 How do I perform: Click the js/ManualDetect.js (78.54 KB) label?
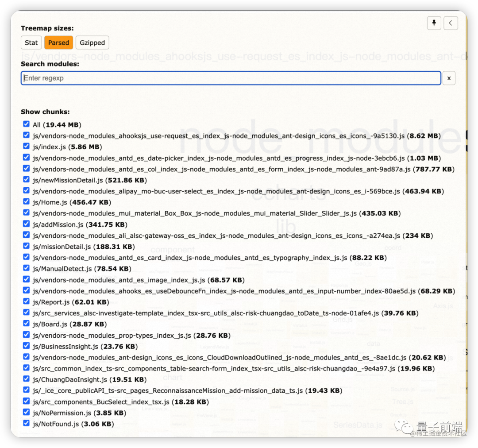tap(82, 269)
